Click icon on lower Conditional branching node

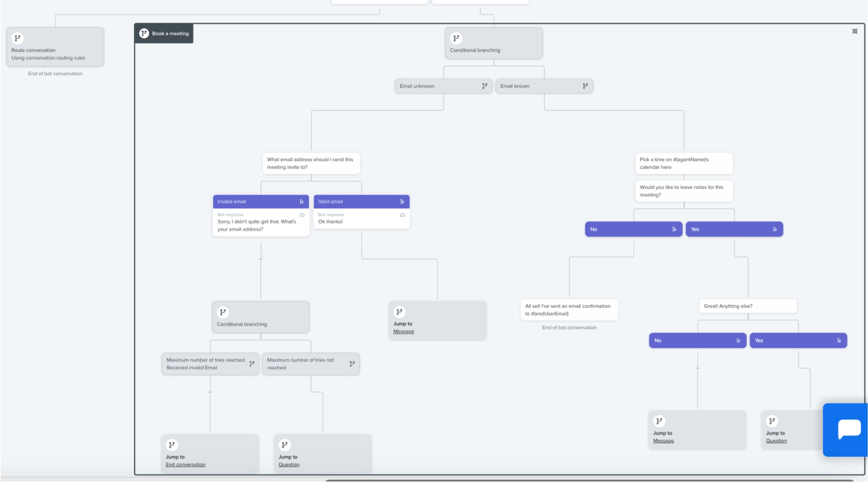click(x=223, y=312)
